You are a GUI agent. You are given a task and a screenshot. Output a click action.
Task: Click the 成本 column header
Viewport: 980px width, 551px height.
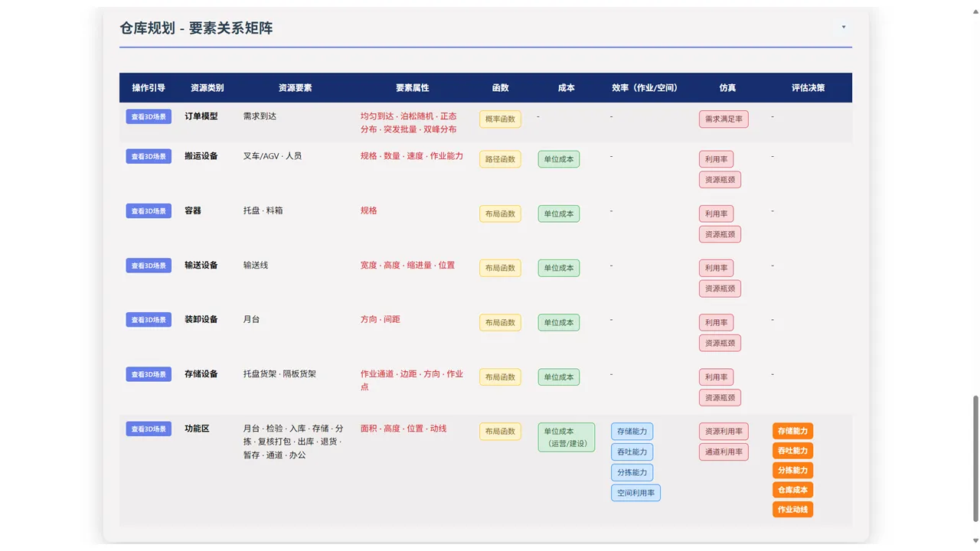pos(567,88)
